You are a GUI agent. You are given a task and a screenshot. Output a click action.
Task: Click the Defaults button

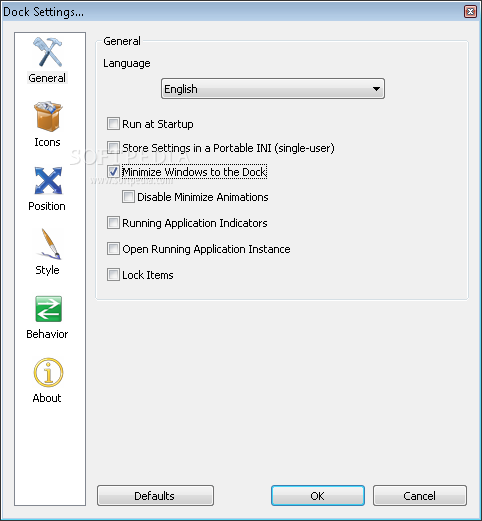click(155, 496)
